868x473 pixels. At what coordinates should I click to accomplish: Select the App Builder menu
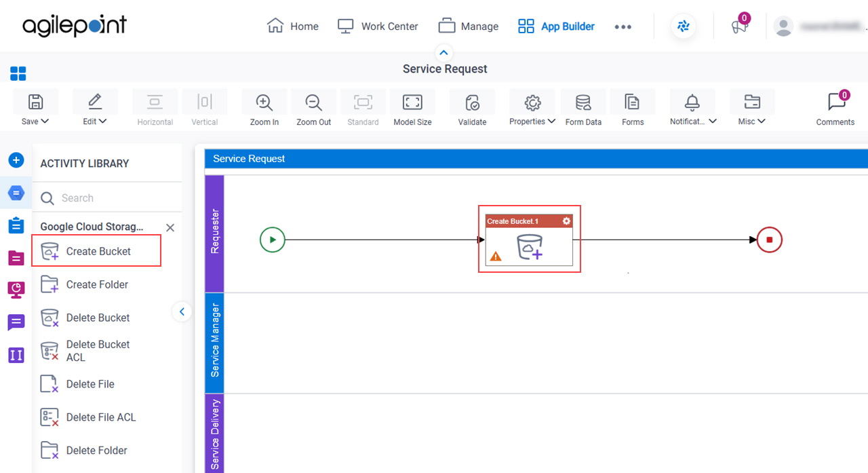click(x=556, y=26)
